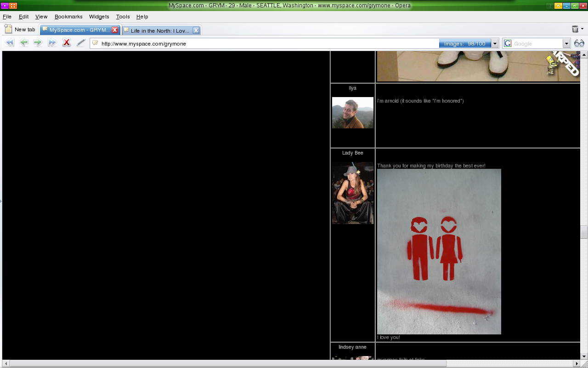The width and height of the screenshot is (588, 368).
Task: Click Ilya's profile photo
Action: (353, 113)
